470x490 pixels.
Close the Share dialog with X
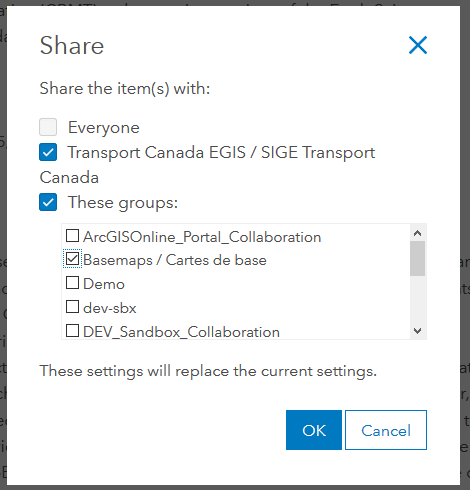coord(418,45)
